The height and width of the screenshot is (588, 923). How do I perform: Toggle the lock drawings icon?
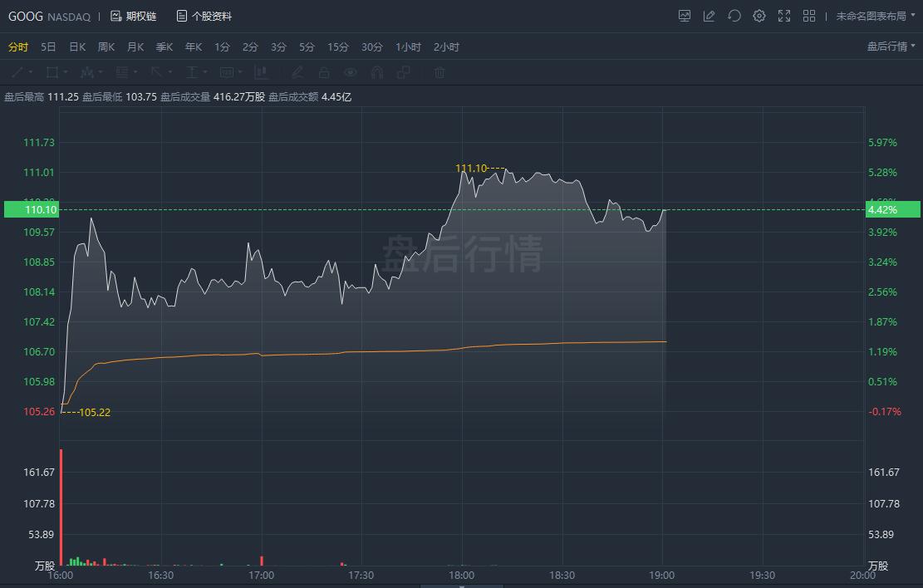click(323, 72)
